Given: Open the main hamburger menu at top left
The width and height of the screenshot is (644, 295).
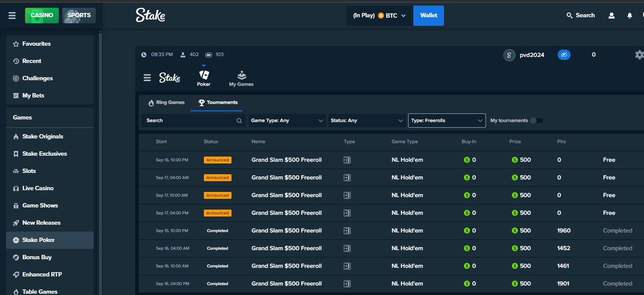Looking at the screenshot, I should click(x=12, y=16).
